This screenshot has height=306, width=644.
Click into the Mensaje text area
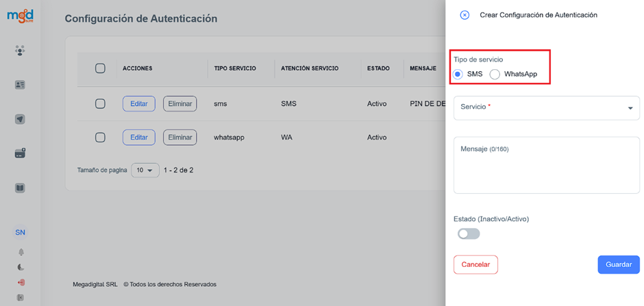pyautogui.click(x=546, y=171)
